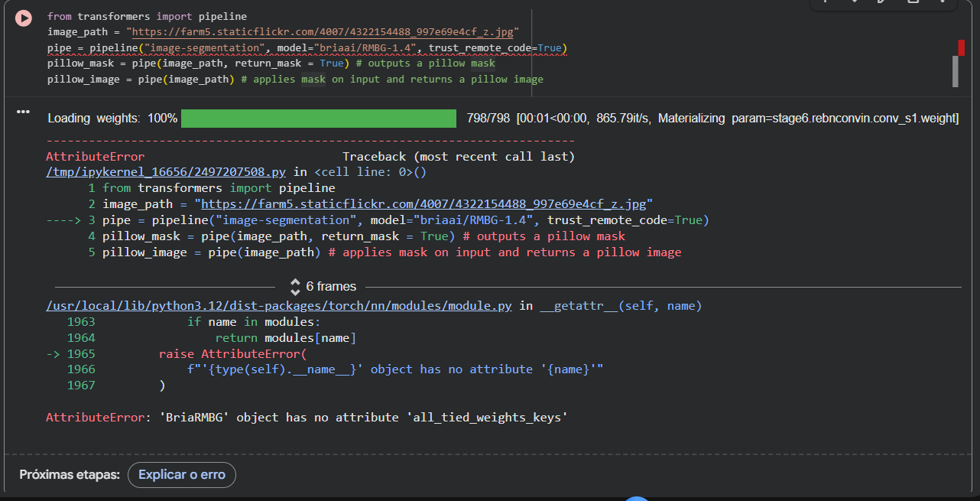Click the green Loading weights progress bar
The height and width of the screenshot is (501, 980).
pyautogui.click(x=319, y=119)
